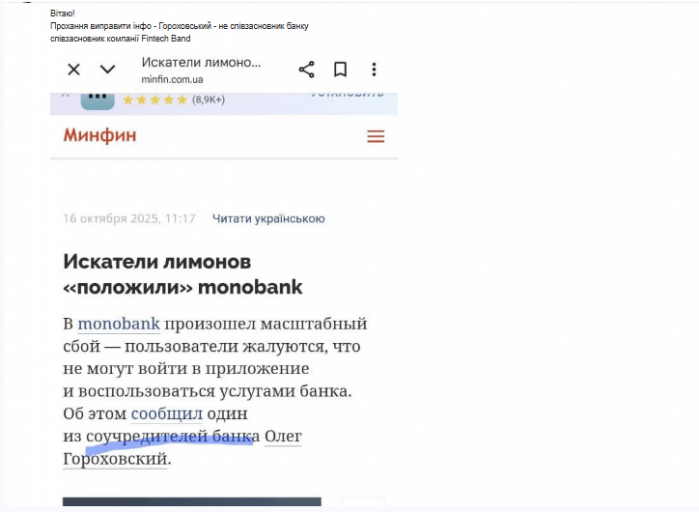The height and width of the screenshot is (512, 699).
Task: Click the 'Прохання виправити інфо' message line
Action: (x=179, y=26)
